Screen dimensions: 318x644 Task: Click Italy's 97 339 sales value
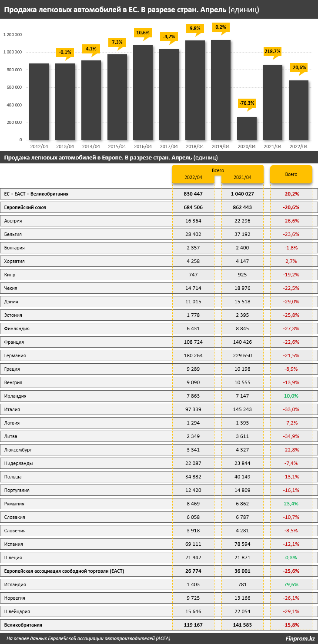(x=194, y=409)
